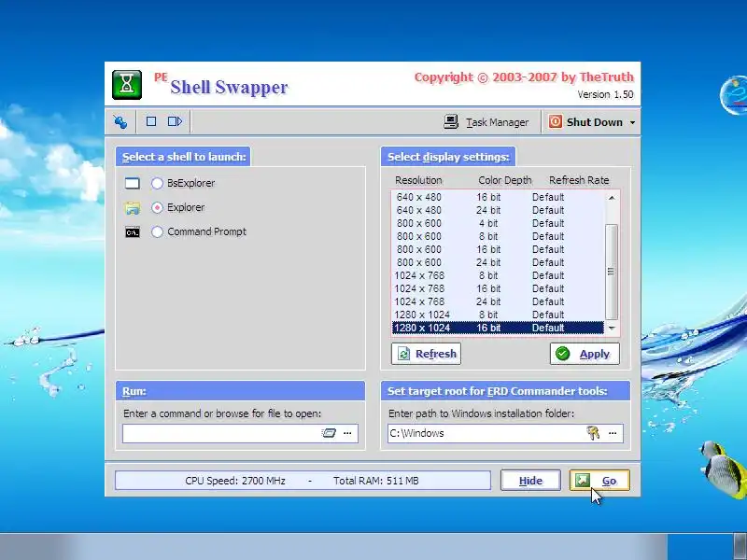Browse Windows folder with ERD ellipsis button
747x560 pixels.
613,433
